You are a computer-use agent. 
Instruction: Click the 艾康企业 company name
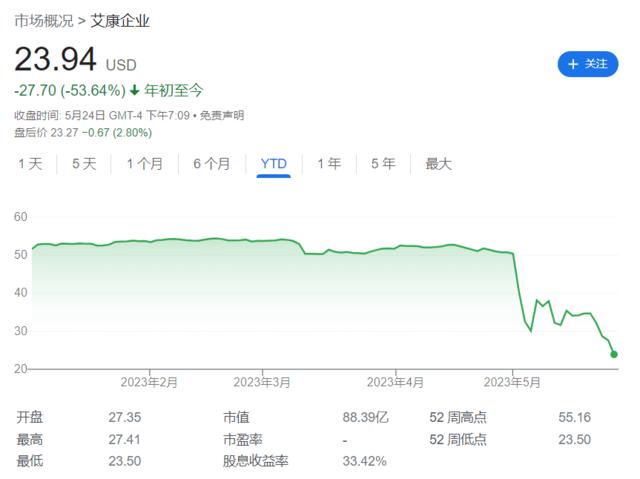(x=120, y=21)
